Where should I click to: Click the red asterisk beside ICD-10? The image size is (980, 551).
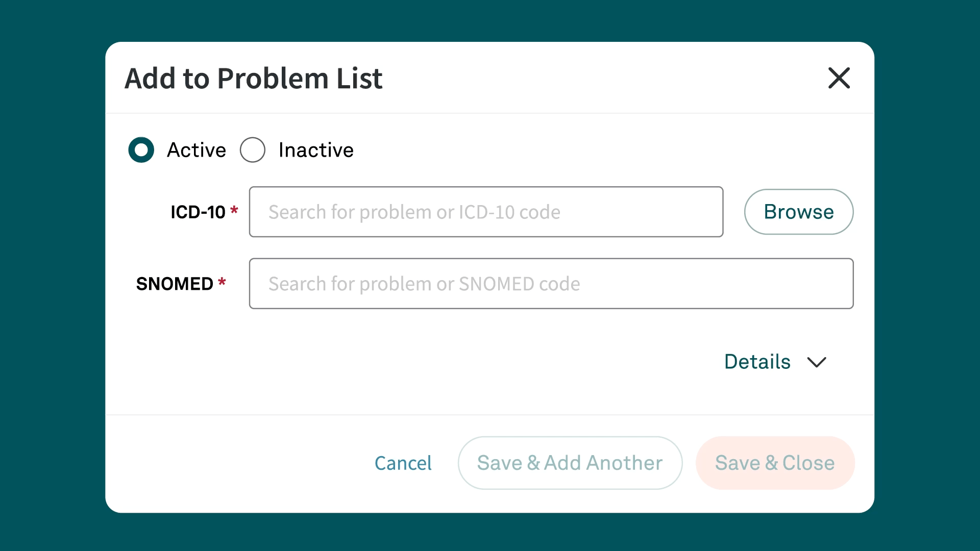point(234,210)
